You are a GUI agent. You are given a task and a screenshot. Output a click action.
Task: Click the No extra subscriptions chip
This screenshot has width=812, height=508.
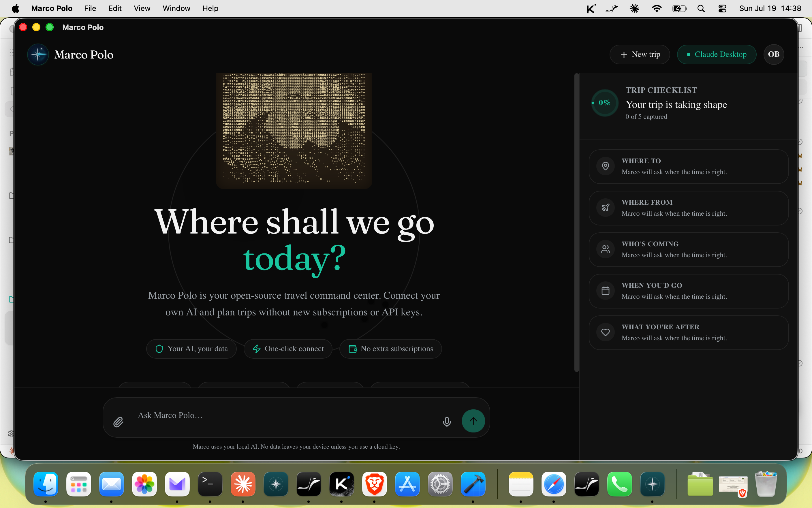click(390, 349)
